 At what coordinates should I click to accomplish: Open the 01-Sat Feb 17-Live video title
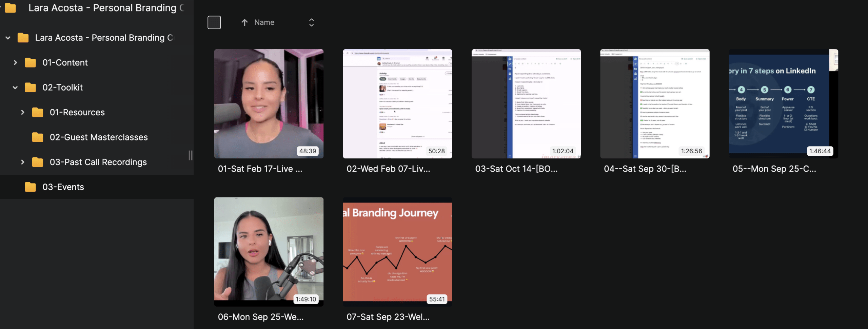(x=260, y=169)
